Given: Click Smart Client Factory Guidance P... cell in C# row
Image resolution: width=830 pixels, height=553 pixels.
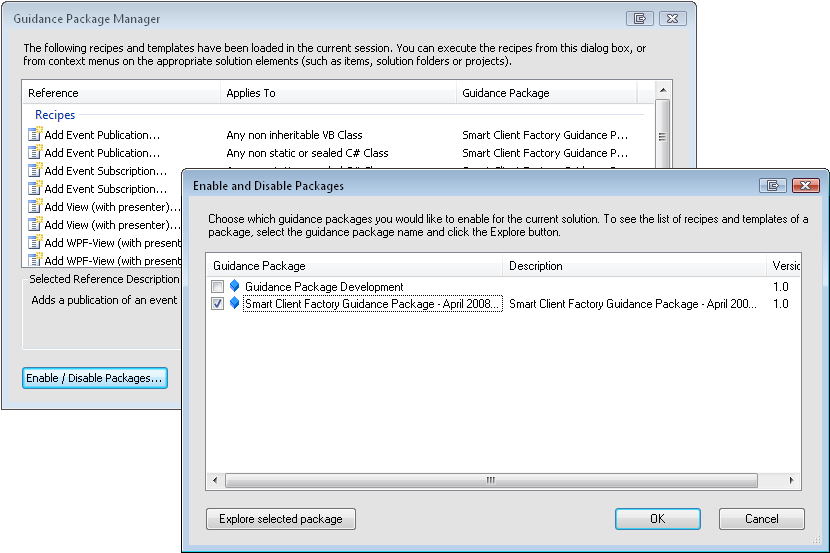Looking at the screenshot, I should (545, 153).
